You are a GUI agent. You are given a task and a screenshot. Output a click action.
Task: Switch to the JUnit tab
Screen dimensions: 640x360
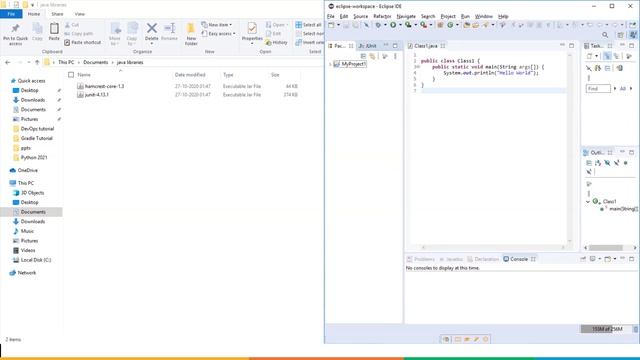pos(367,46)
